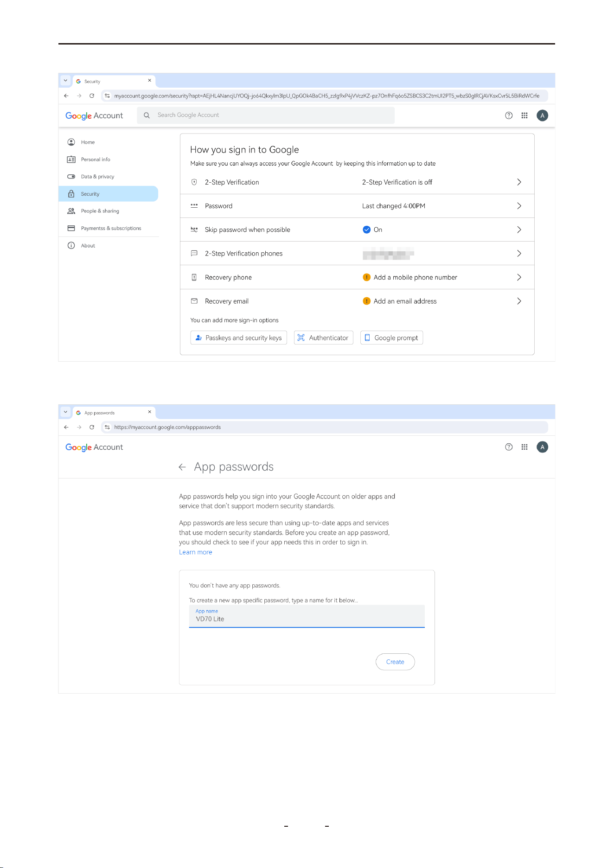Expand the Password row chevron
Image resolution: width=614 pixels, height=868 pixels.
point(519,206)
